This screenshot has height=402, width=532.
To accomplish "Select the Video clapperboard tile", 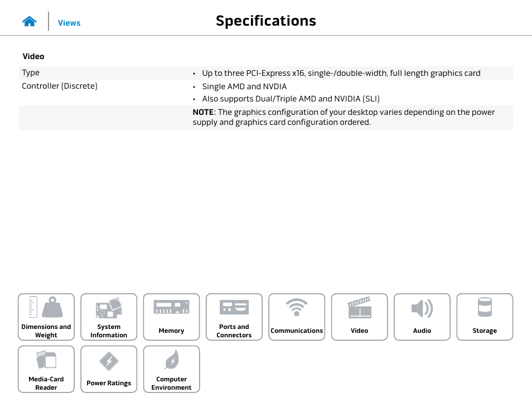I will (359, 317).
